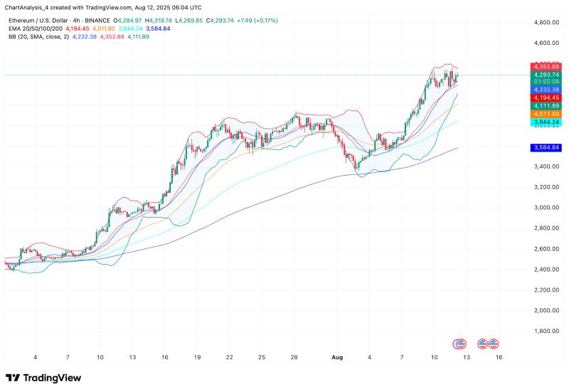Viewport: 569px width, 392px height.
Task: Click the red 4,352.88 upper band price label
Action: tap(546, 66)
